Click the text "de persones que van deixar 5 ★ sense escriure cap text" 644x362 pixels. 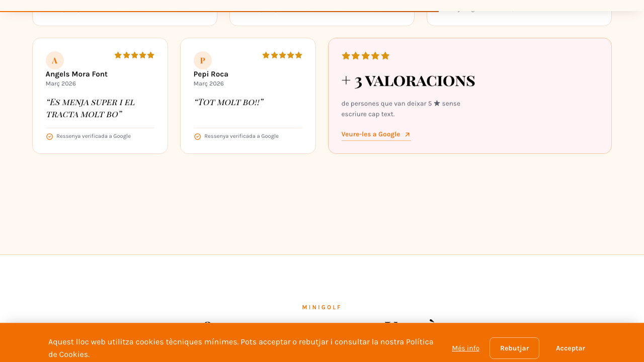[x=401, y=109]
